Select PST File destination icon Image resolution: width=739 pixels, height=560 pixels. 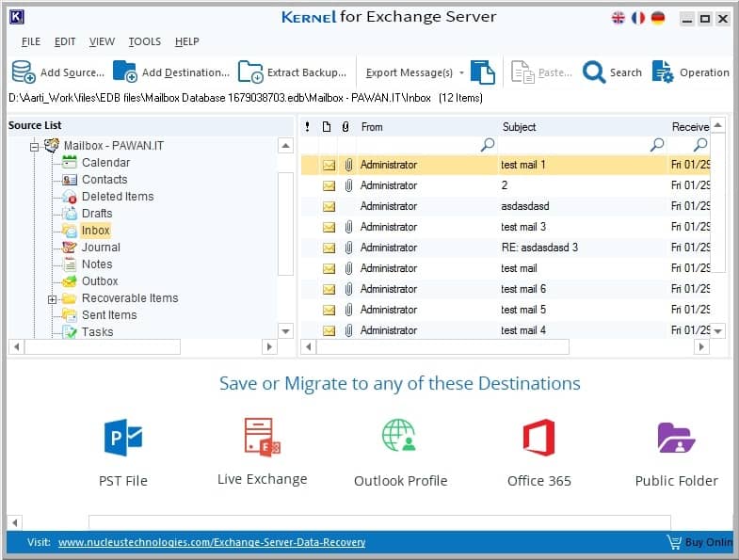123,437
